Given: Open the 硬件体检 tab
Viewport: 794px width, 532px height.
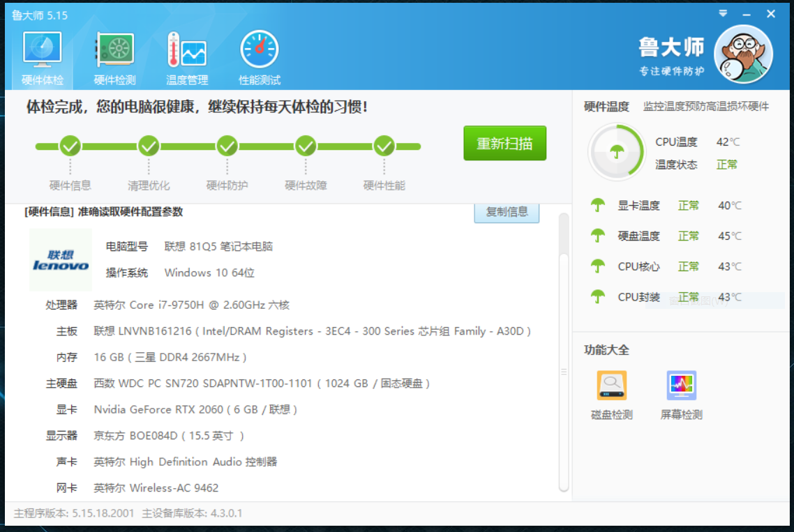Looking at the screenshot, I should (43, 58).
